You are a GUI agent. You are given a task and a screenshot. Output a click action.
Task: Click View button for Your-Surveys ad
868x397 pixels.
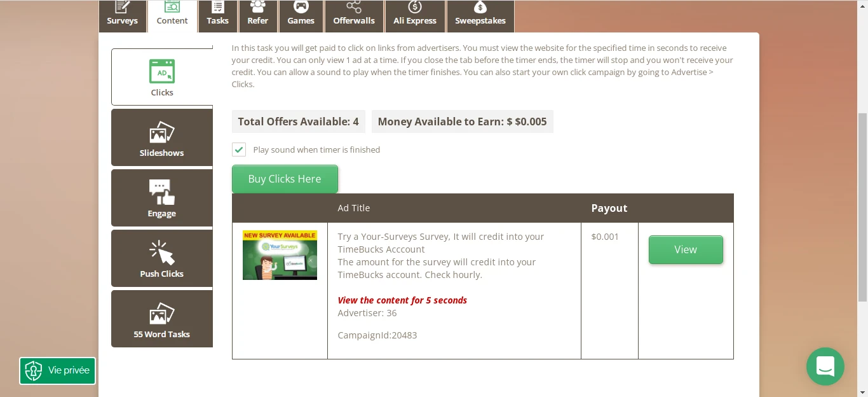coord(686,249)
